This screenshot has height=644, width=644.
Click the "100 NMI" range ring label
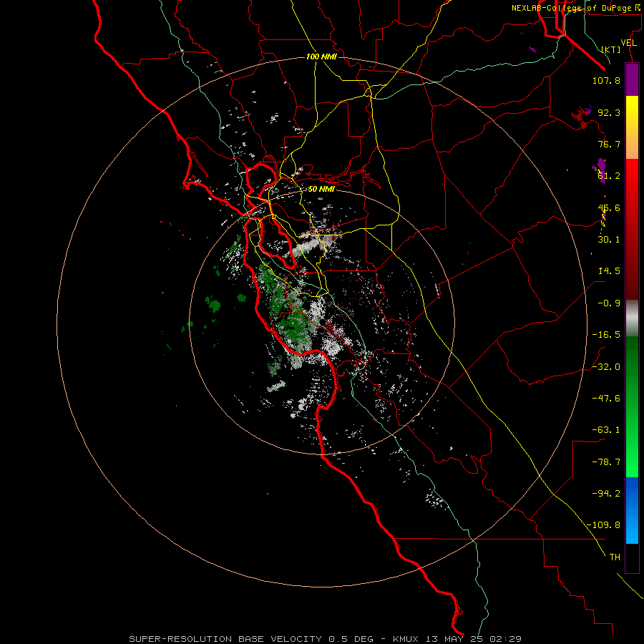click(x=321, y=57)
